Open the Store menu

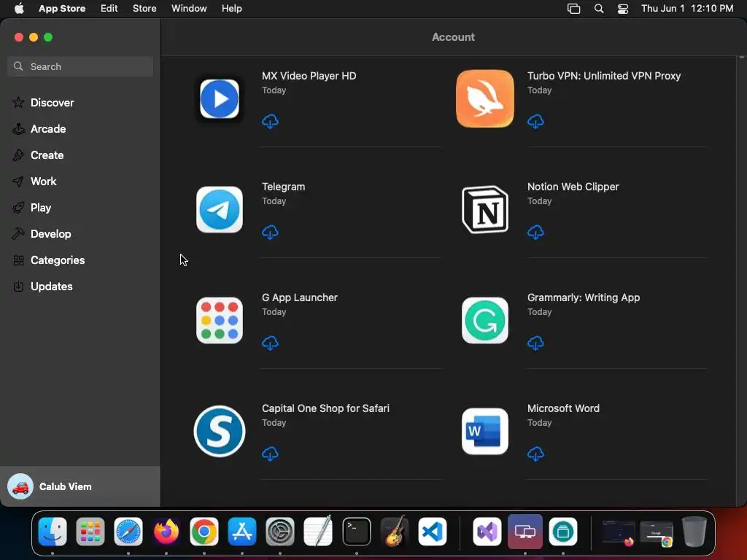(144, 9)
